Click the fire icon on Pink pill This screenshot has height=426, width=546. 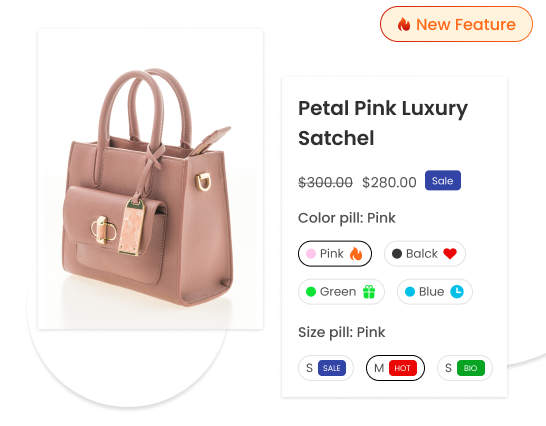point(356,254)
